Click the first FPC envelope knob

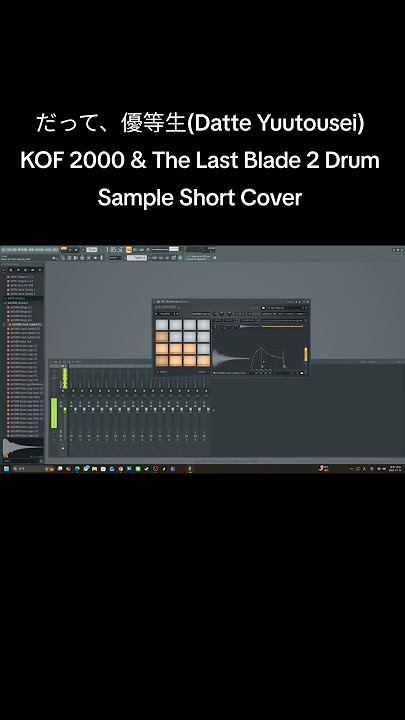(x=256, y=371)
